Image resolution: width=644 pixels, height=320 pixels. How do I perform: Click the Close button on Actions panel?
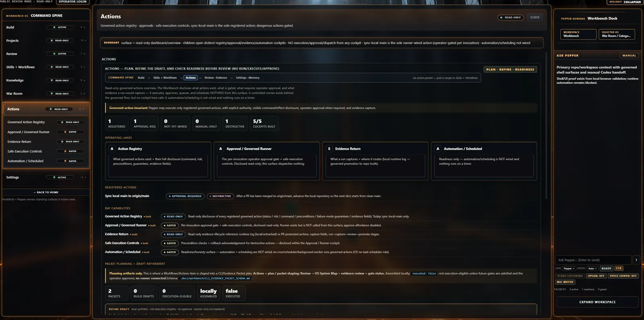535,17
